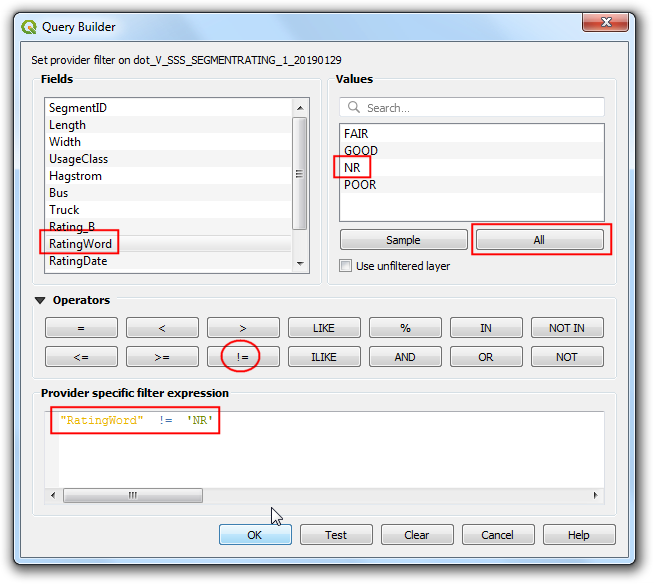The height and width of the screenshot is (584, 654).
Task: Confirm the filter with OK
Action: [x=255, y=535]
